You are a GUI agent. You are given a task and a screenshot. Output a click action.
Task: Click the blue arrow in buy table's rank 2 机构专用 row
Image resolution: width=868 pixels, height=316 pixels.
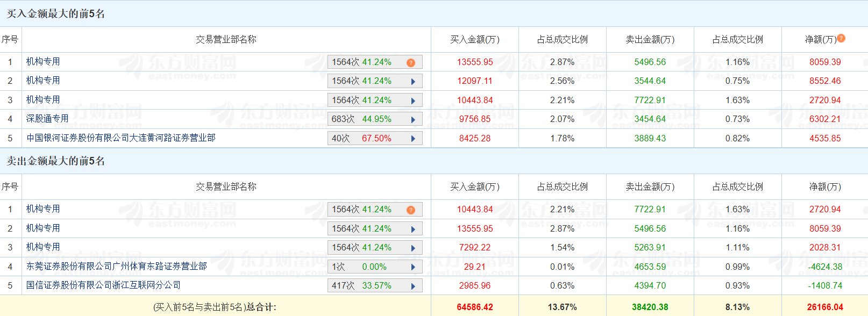[413, 82]
